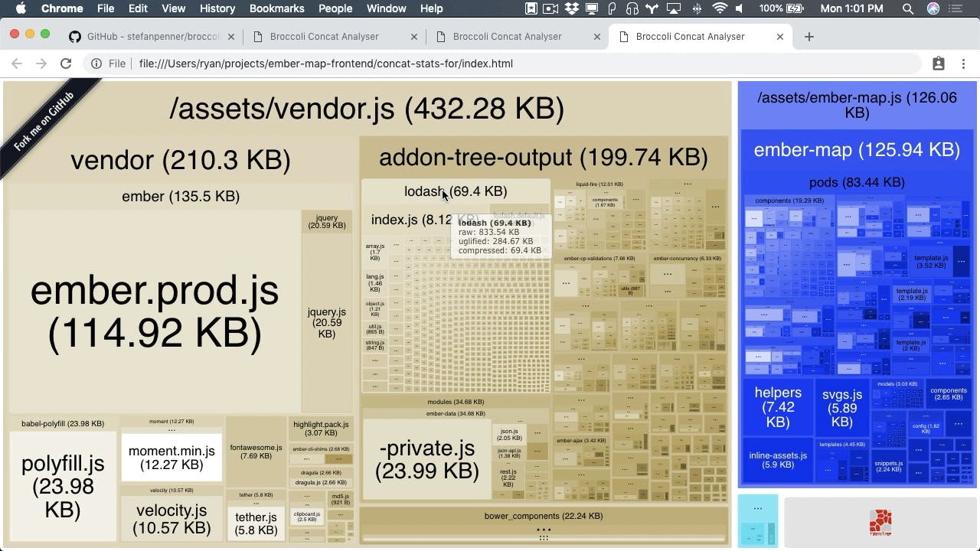Screen dimensions: 980x551
Task: Click the velocity.js (10.57 KB) cell
Action: [171, 518]
